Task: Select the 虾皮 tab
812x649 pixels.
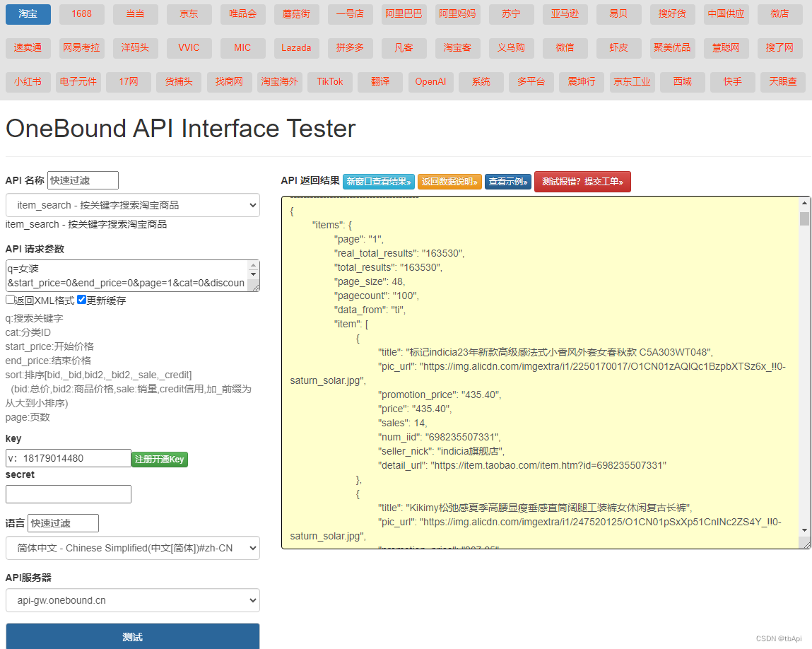Action: [618, 47]
